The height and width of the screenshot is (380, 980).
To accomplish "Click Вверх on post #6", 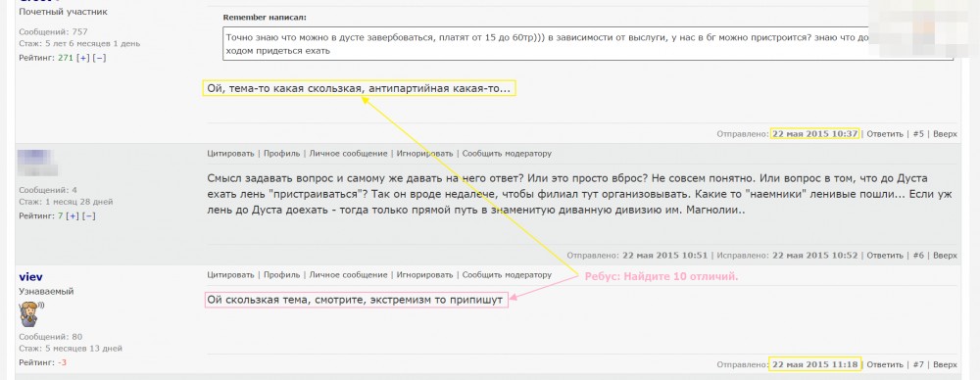I will [x=945, y=255].
